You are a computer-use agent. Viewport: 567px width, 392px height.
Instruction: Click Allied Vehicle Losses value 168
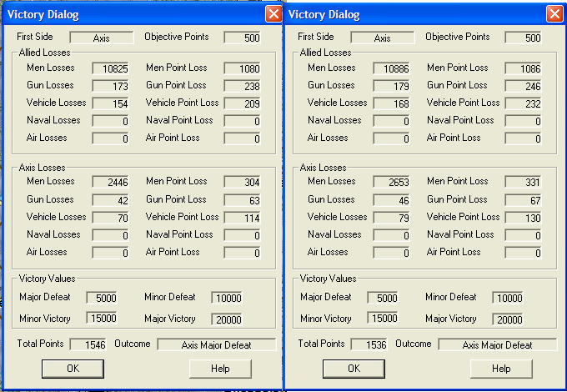click(391, 103)
